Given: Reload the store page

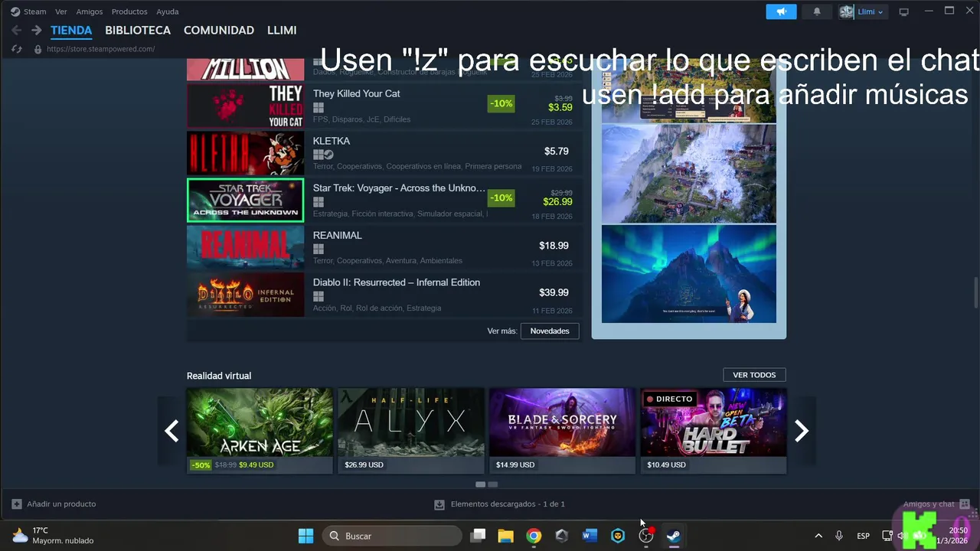Looking at the screenshot, I should (x=16, y=49).
